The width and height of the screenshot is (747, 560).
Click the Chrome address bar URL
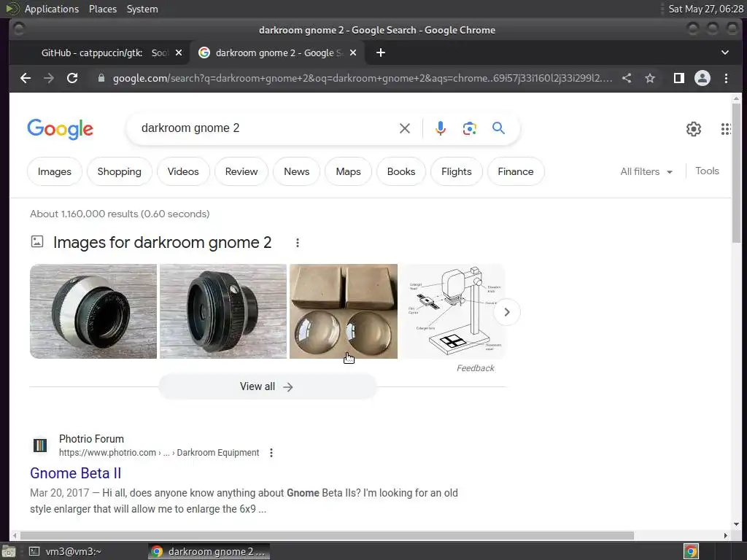362,78
